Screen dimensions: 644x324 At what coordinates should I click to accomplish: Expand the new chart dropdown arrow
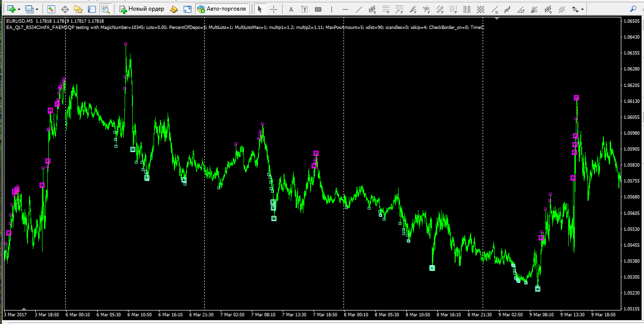(x=19, y=9)
